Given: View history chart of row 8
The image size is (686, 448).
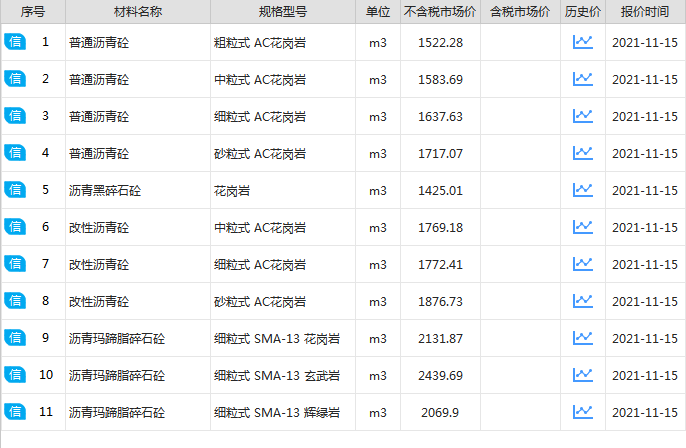Looking at the screenshot, I should pos(582,301).
